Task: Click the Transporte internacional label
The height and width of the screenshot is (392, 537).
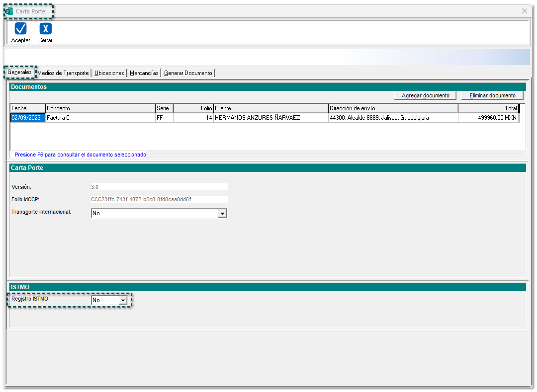Action: (41, 212)
